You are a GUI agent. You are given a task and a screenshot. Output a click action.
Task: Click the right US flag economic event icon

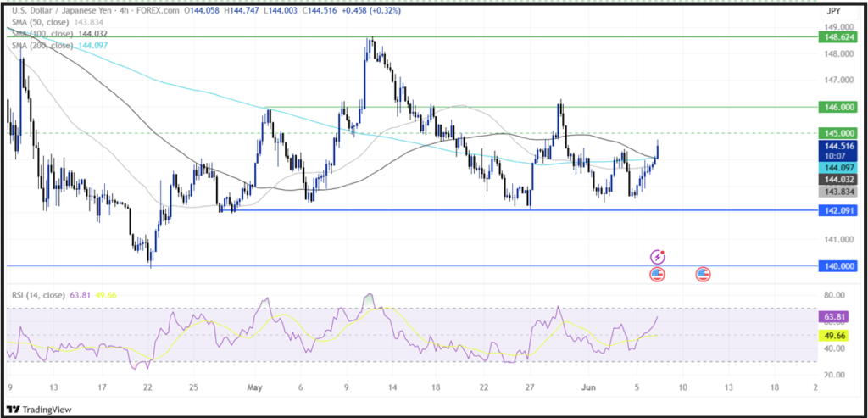pyautogui.click(x=704, y=273)
